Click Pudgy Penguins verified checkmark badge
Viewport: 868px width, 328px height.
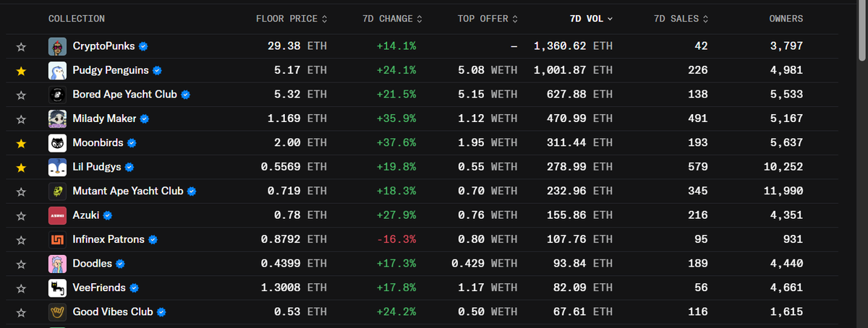(x=157, y=71)
